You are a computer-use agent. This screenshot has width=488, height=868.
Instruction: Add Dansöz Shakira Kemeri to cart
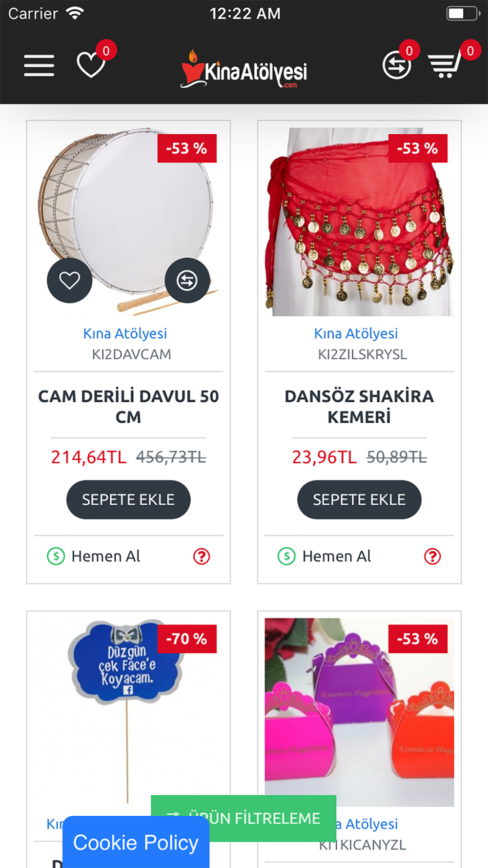(359, 499)
